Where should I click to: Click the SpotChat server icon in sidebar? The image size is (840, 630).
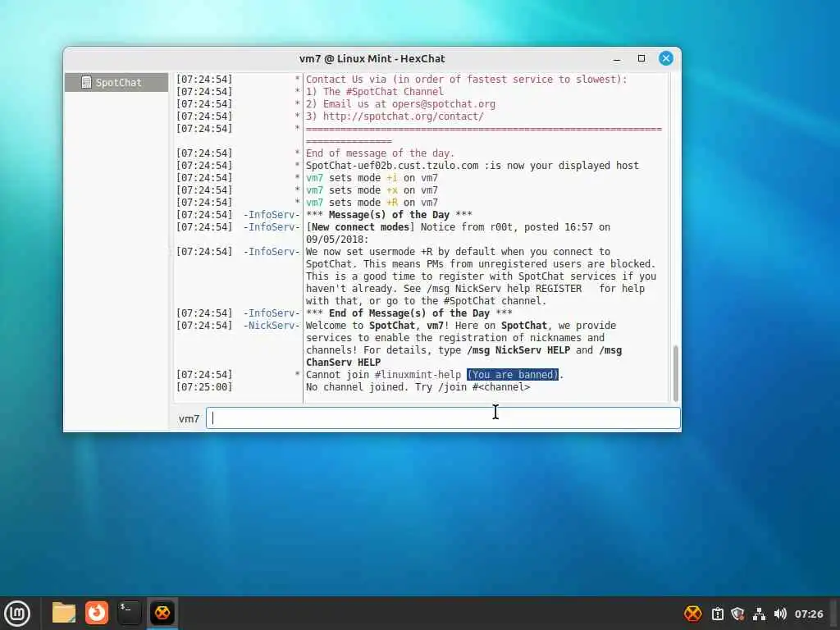click(x=85, y=82)
